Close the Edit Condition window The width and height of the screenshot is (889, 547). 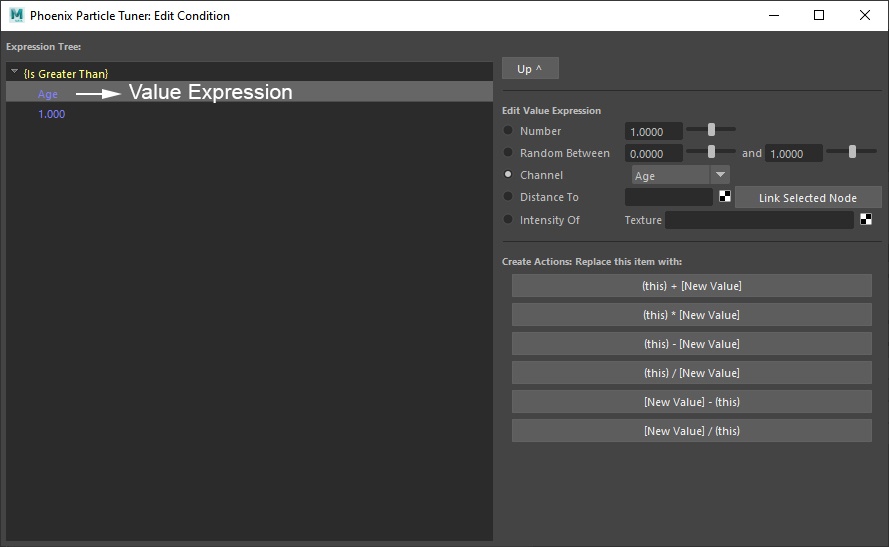coord(865,15)
